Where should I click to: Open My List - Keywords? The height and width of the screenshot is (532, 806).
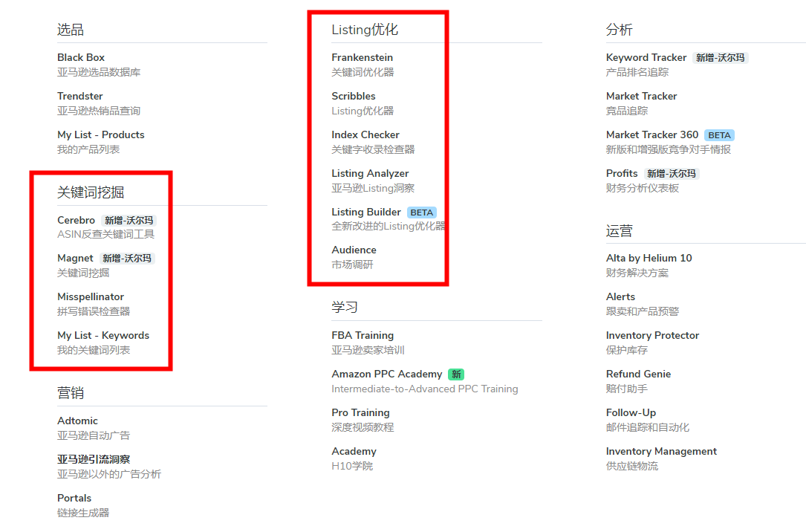pos(103,336)
